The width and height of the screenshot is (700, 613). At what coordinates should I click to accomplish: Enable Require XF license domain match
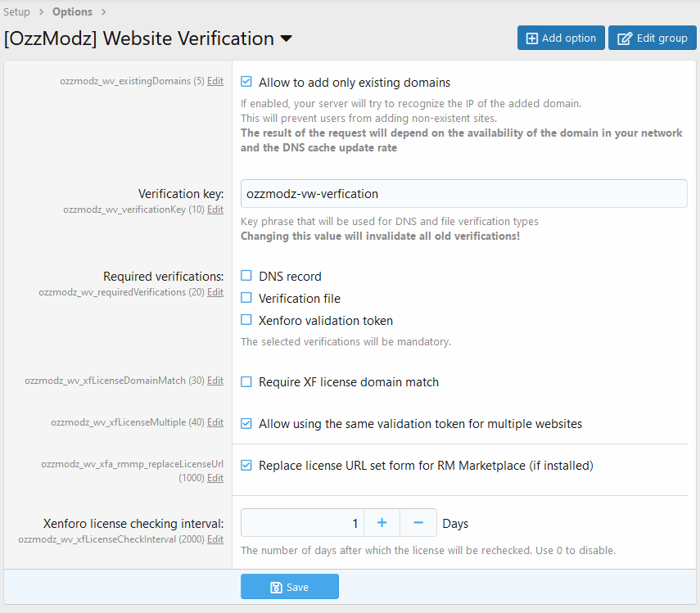click(x=246, y=381)
